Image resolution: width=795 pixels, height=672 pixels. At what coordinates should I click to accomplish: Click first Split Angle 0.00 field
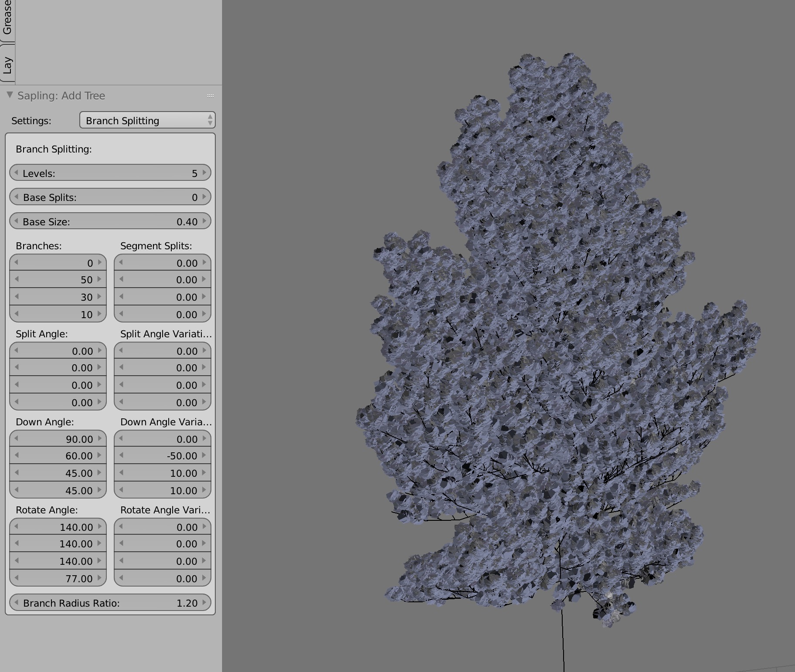[58, 351]
